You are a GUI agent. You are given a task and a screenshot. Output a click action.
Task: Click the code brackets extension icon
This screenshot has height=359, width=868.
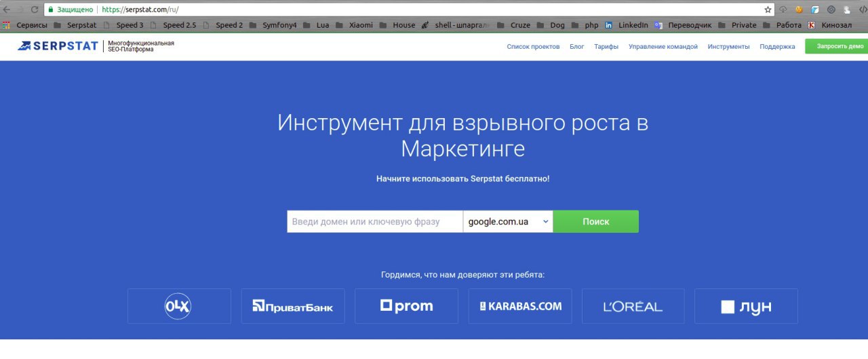pyautogui.click(x=862, y=10)
